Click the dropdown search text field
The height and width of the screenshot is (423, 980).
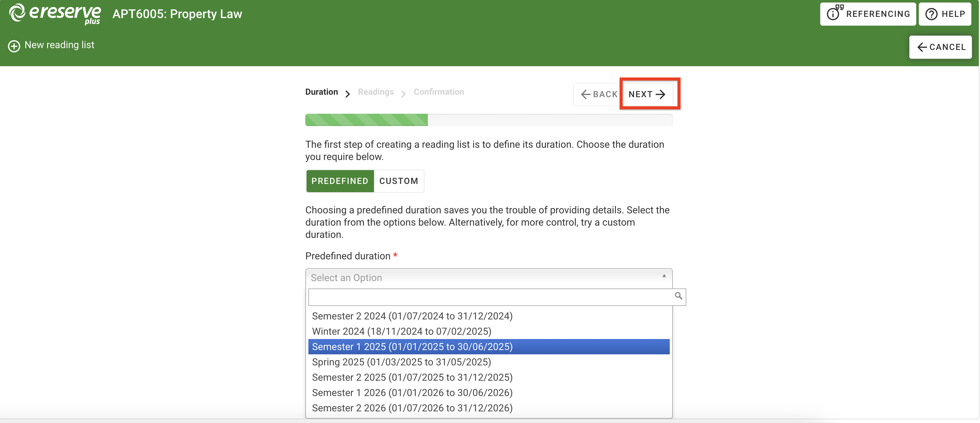491,297
